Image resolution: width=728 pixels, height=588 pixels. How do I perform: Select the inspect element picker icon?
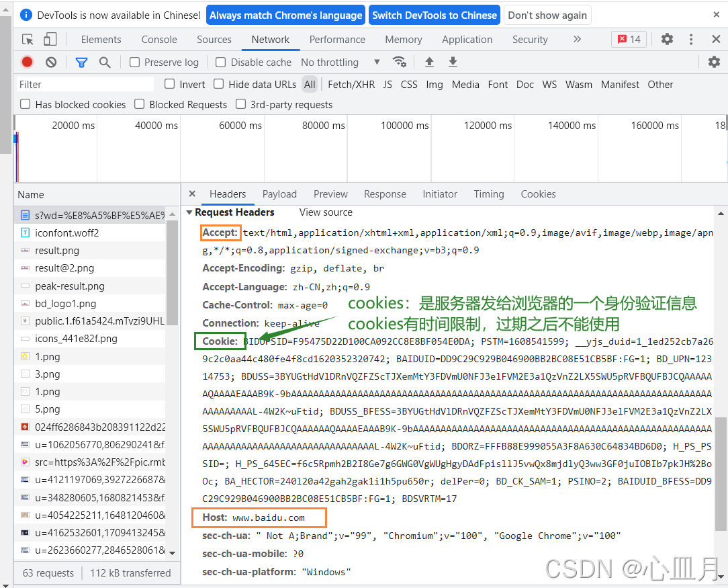click(28, 40)
